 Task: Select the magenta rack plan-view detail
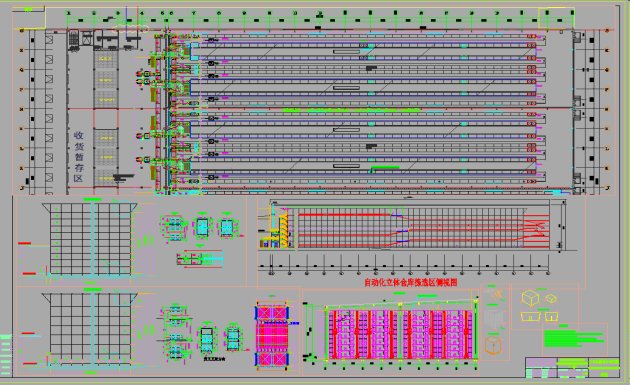[x=272, y=336]
